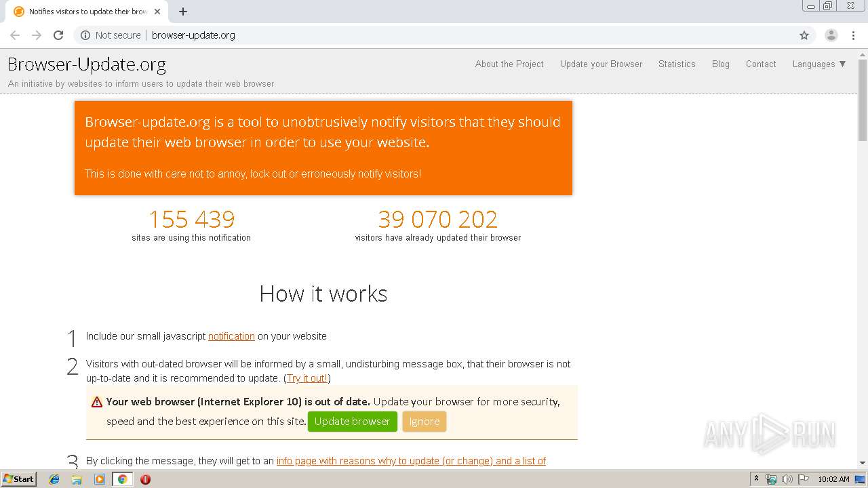Open the info page with reasons link
Image resolution: width=868 pixels, height=488 pixels.
point(411,461)
